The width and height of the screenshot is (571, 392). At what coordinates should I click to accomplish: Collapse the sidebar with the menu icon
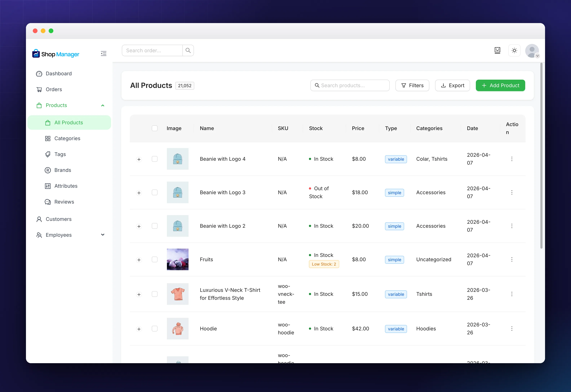click(104, 54)
